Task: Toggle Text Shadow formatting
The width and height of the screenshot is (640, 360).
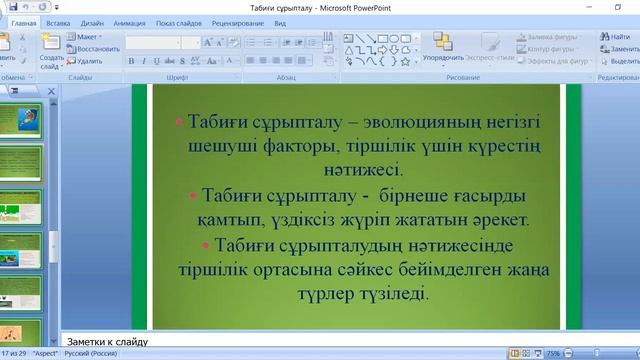Action: tap(182, 61)
